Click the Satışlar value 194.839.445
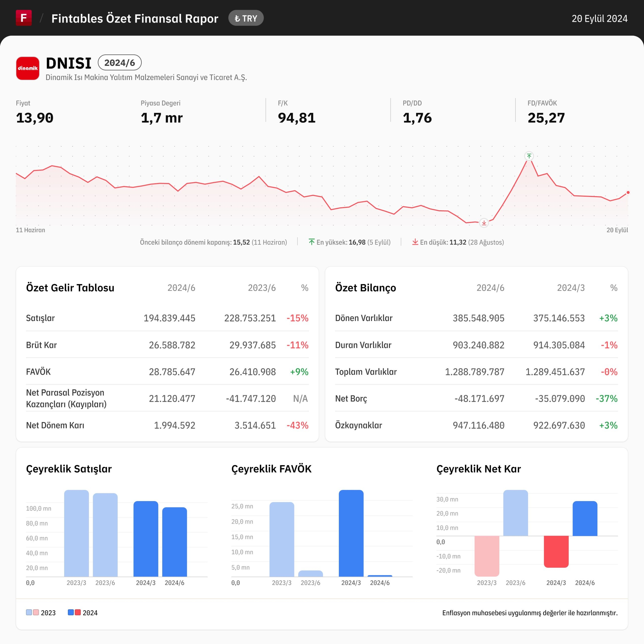Image resolution: width=644 pixels, height=644 pixels. click(x=169, y=318)
